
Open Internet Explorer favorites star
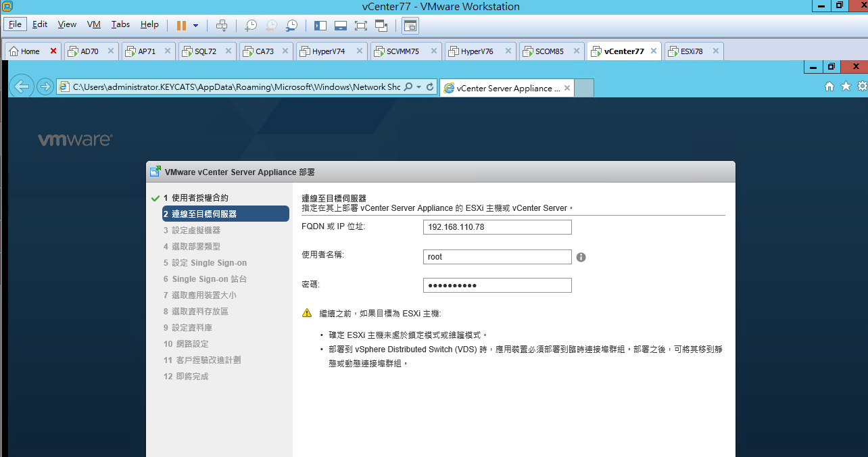coord(846,87)
